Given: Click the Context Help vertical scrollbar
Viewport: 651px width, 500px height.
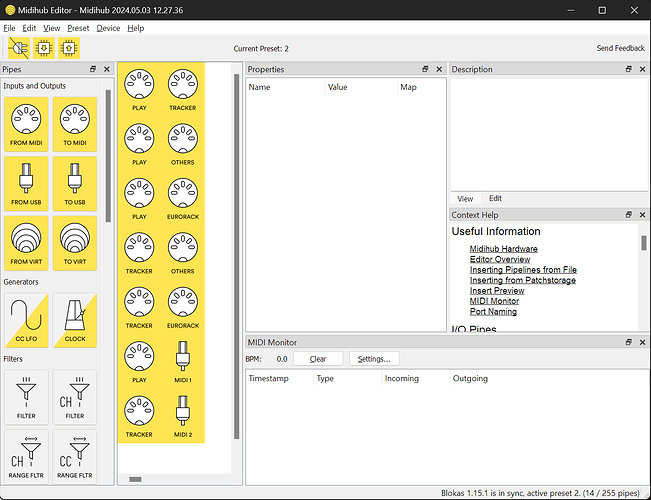Looking at the screenshot, I should tap(644, 243).
